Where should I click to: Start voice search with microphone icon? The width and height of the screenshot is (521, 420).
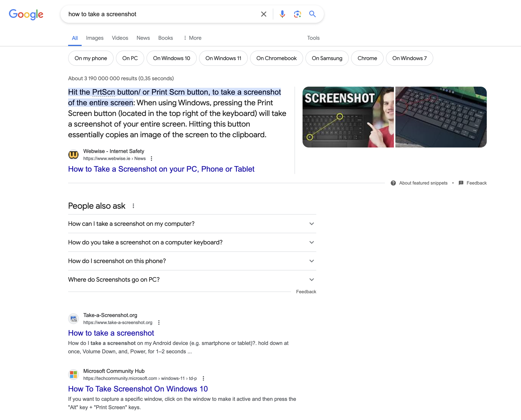tap(282, 14)
